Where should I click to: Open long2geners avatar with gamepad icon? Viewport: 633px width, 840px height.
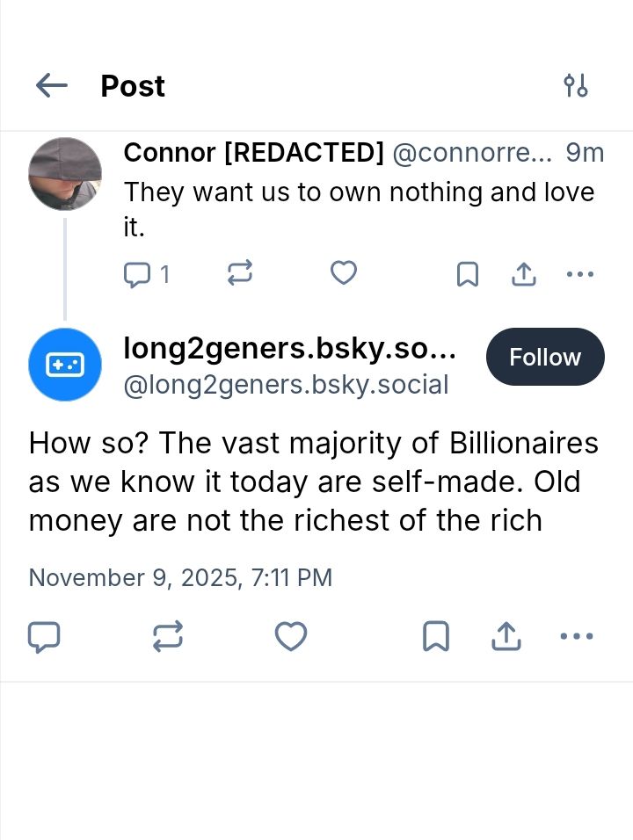(65, 365)
